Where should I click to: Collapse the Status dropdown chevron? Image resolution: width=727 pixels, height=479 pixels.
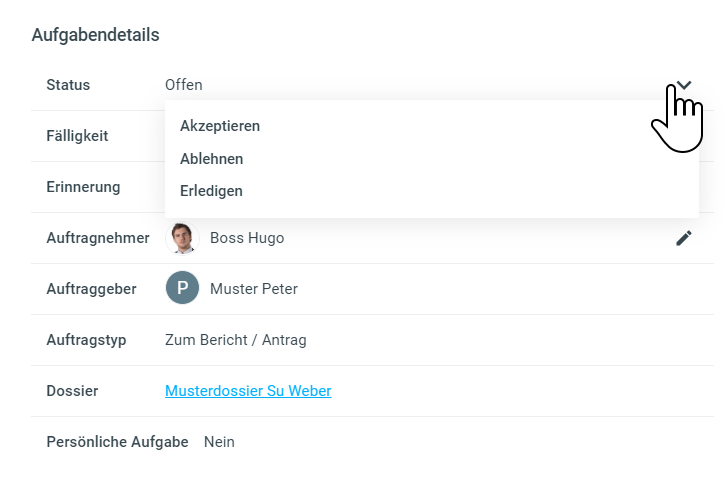[x=684, y=85]
